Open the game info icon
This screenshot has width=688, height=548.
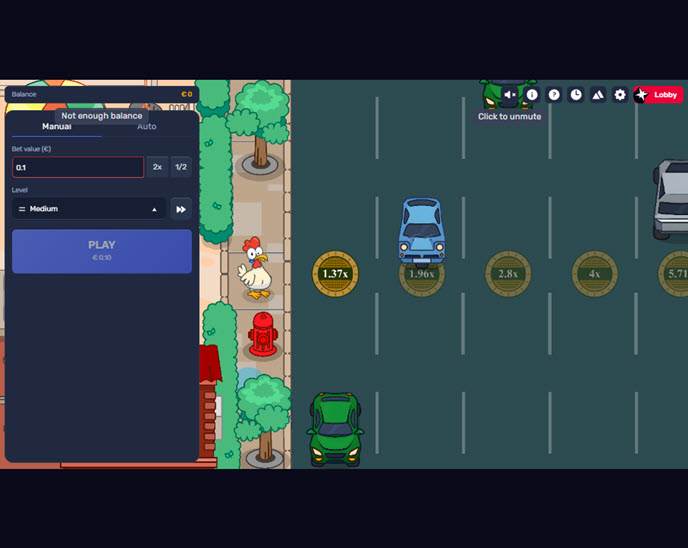point(532,95)
